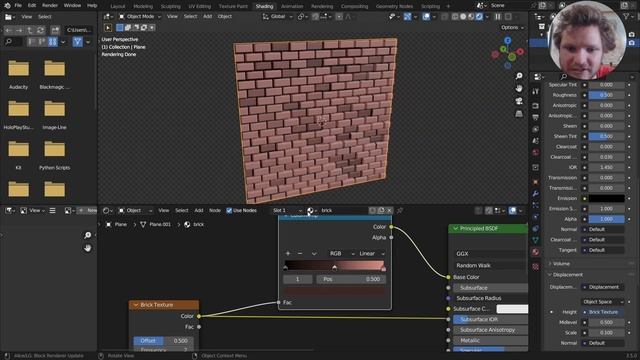Unlink the brick material with X icon
Image resolution: width=640 pixels, height=360 pixels.
coord(389,210)
